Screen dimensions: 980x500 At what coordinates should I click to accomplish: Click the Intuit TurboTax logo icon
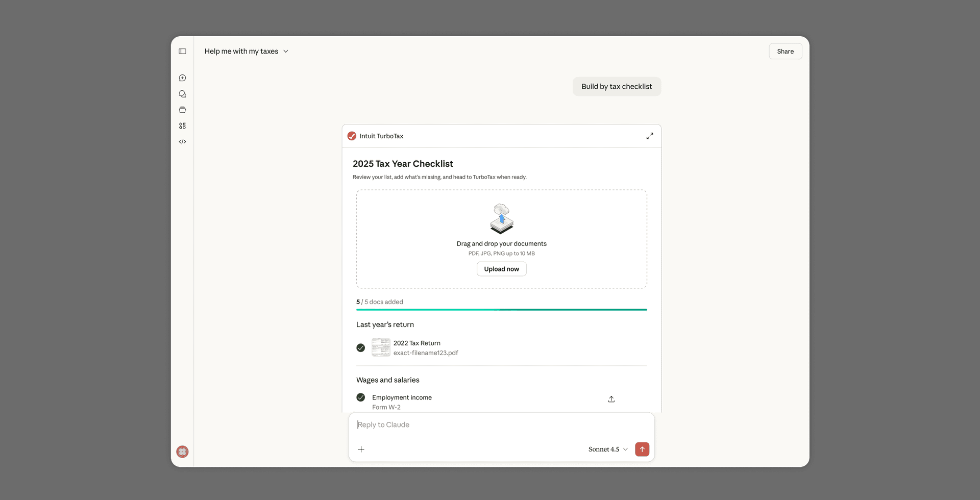(352, 136)
